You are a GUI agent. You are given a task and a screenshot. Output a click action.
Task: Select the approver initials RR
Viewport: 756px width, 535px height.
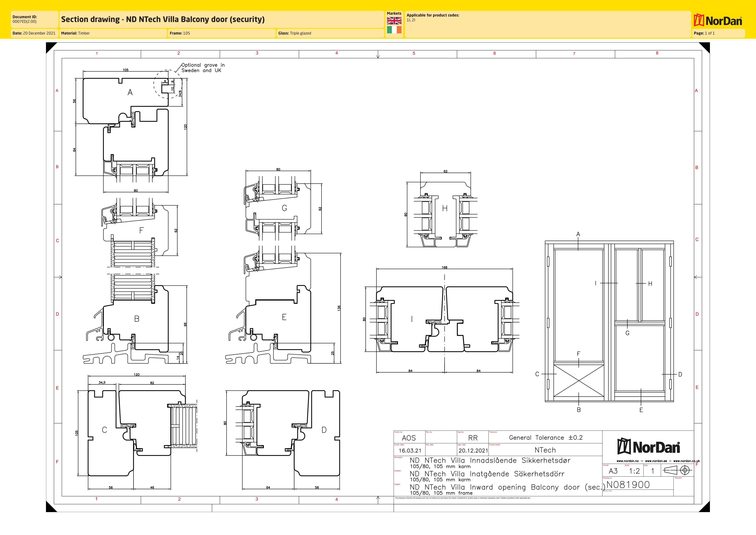point(473,438)
